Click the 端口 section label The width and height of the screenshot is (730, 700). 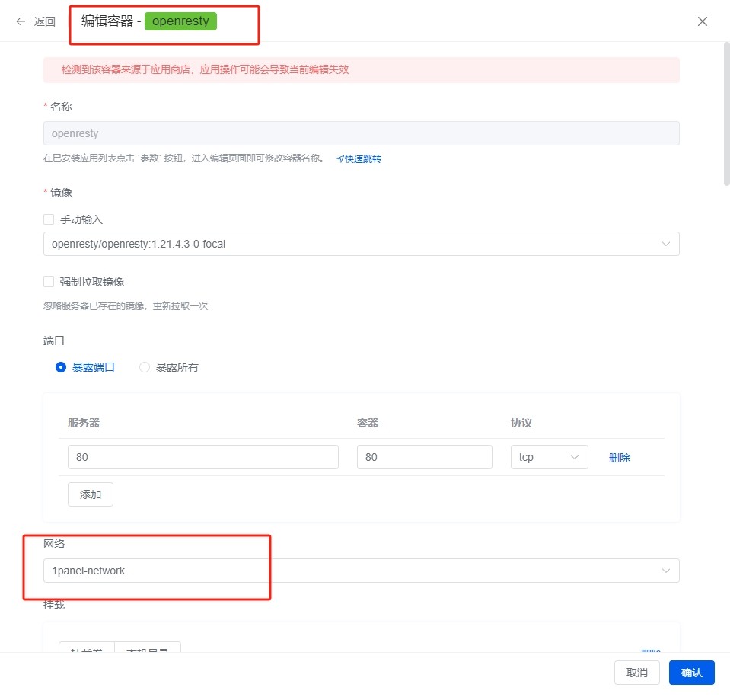click(54, 340)
